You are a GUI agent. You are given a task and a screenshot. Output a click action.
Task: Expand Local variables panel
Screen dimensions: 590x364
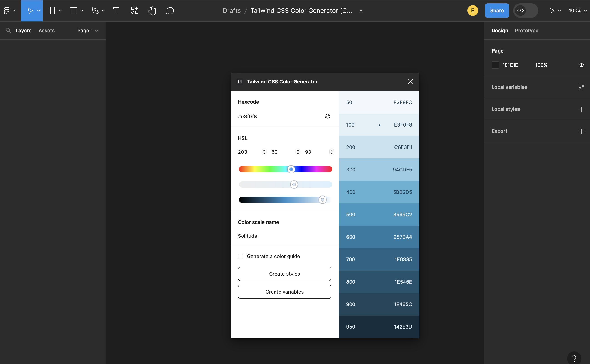581,87
